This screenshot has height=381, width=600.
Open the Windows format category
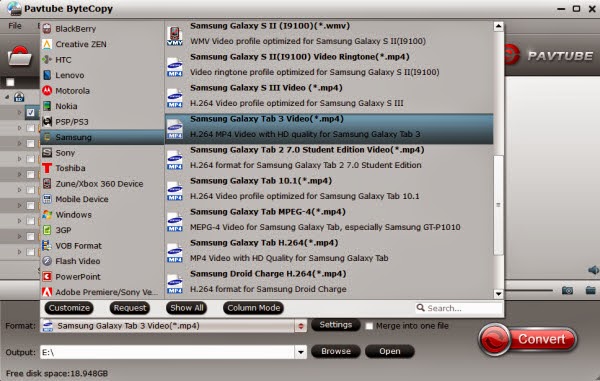102,215
